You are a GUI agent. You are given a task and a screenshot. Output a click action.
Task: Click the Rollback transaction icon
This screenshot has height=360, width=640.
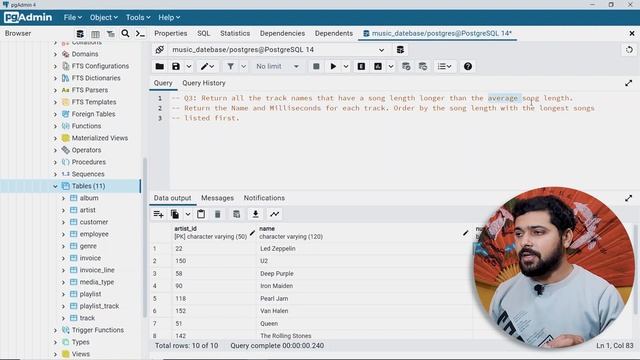pyautogui.click(x=423, y=66)
